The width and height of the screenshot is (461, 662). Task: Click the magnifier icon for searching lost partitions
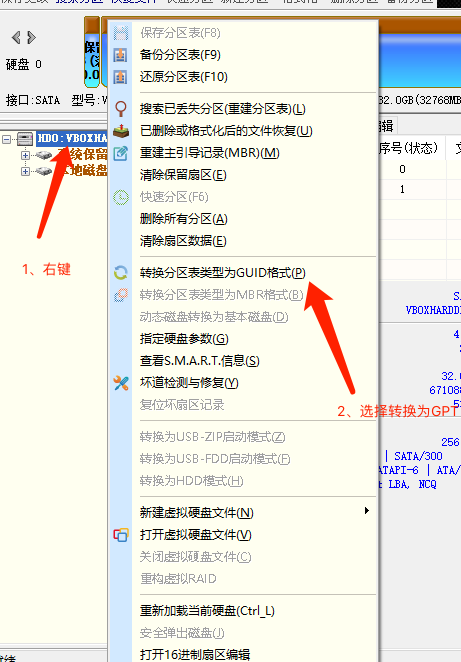pos(121,109)
